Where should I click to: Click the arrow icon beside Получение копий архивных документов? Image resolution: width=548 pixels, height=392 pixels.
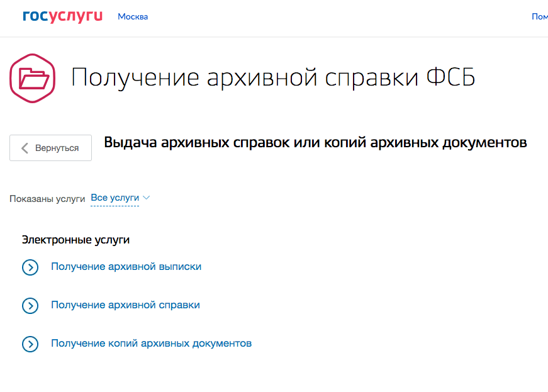click(30, 344)
